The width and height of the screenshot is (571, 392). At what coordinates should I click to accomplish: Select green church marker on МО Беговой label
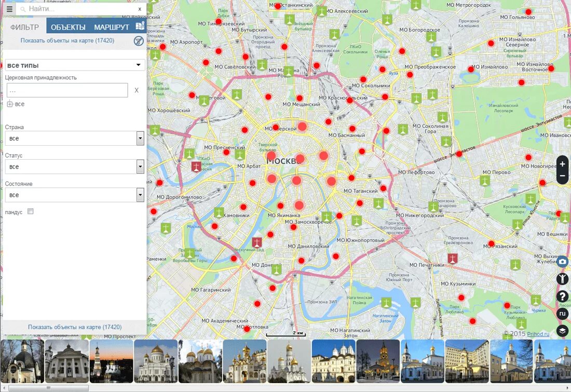pyautogui.click(x=204, y=101)
